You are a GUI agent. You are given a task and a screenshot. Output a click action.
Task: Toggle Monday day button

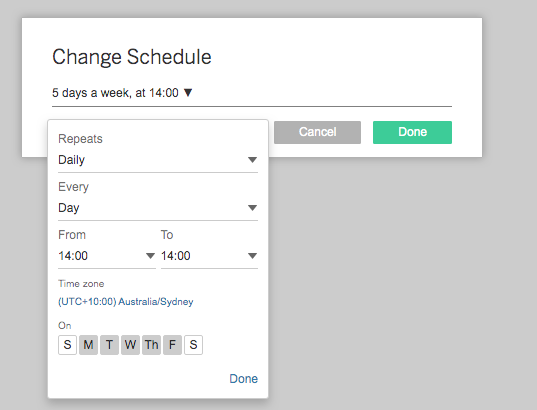(x=88, y=345)
